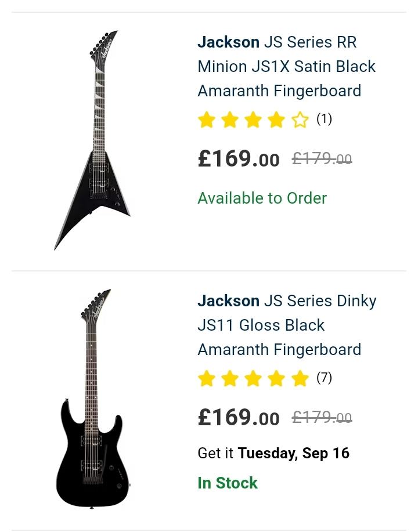
Task: View the single review count for RR Minion
Action: pyautogui.click(x=324, y=119)
